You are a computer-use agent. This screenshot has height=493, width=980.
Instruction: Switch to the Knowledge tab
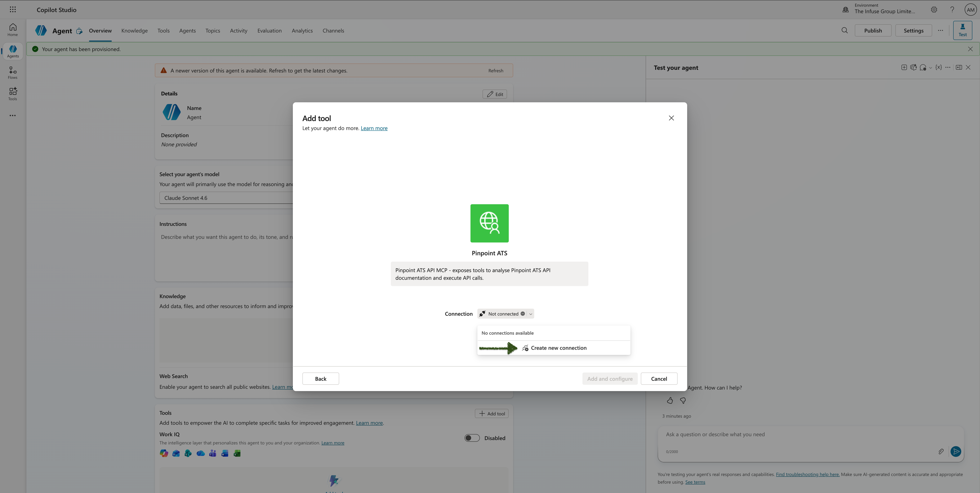[134, 31]
